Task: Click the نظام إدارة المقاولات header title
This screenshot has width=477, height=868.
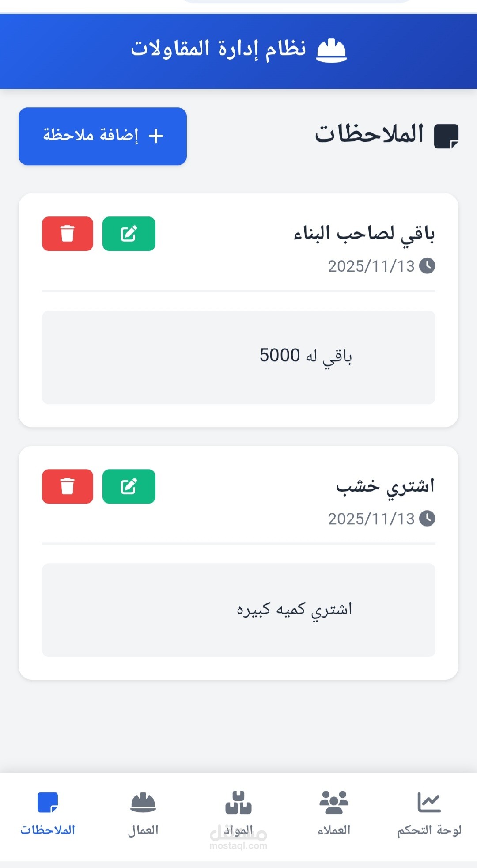Action: (218, 49)
